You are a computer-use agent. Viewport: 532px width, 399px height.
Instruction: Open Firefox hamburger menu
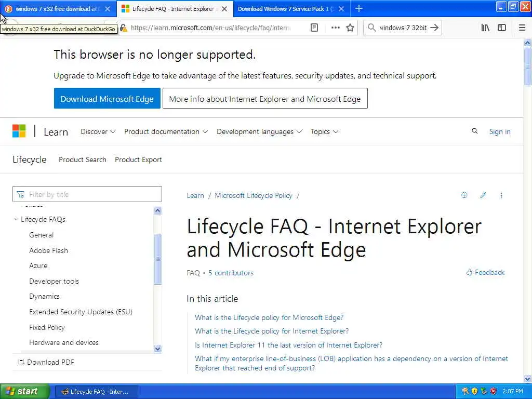pyautogui.click(x=522, y=28)
